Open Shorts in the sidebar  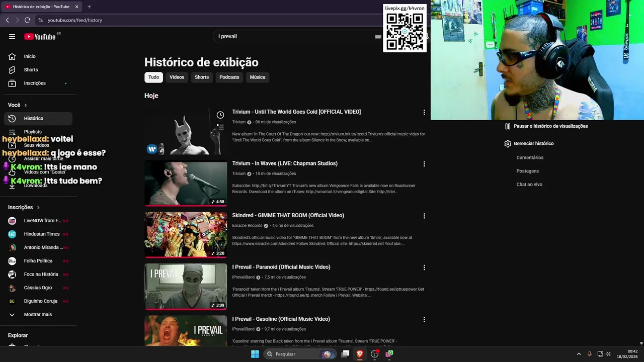coord(38,70)
